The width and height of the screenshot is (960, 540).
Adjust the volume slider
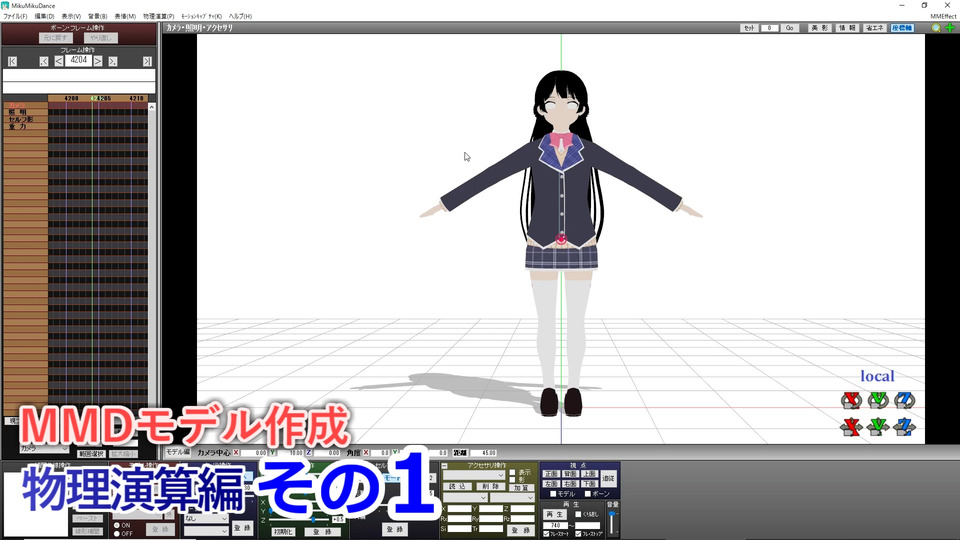612,523
